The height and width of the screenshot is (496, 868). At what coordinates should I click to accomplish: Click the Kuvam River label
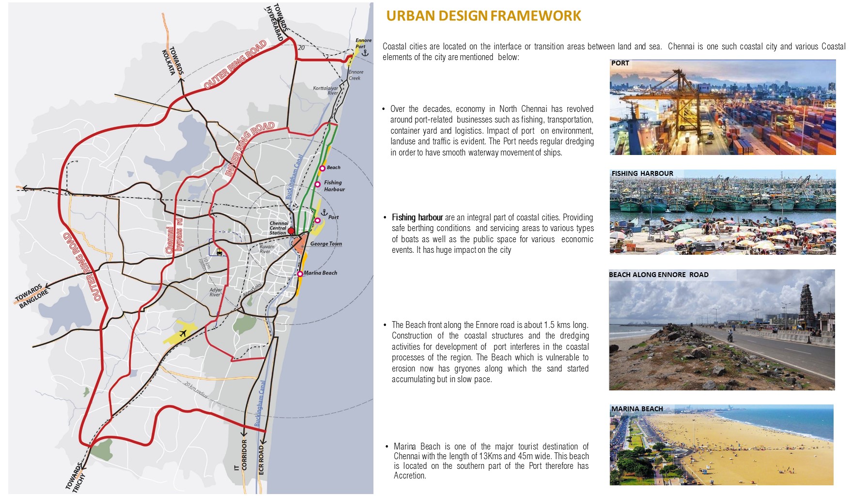tap(266, 249)
